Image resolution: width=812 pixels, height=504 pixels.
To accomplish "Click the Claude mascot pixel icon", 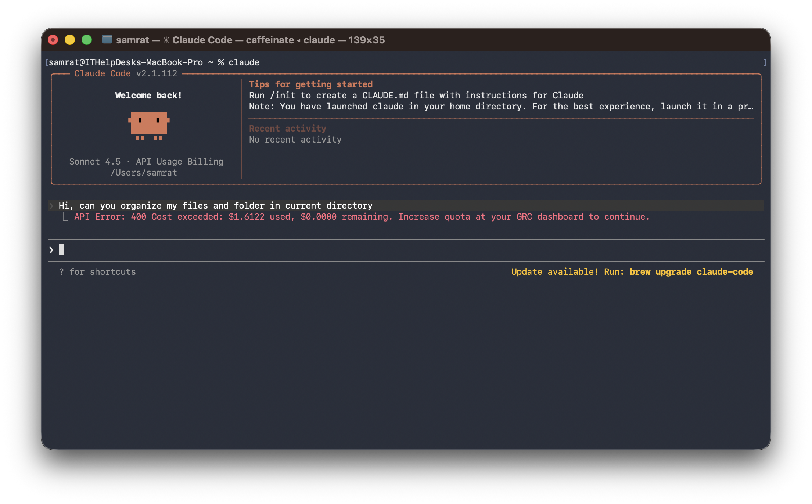I will [x=149, y=126].
